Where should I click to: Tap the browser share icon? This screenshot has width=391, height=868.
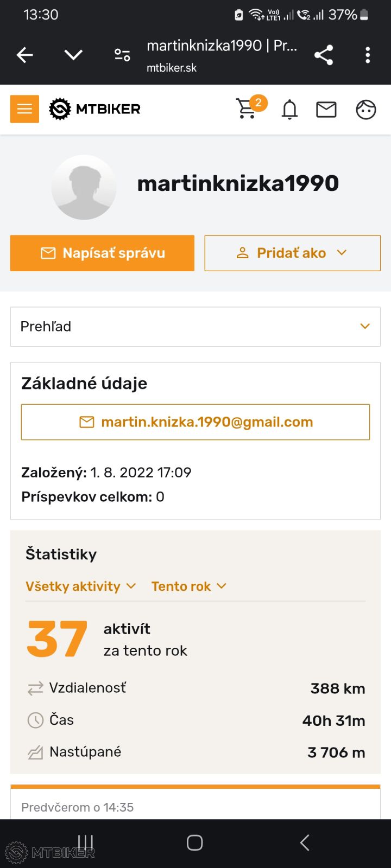click(324, 55)
